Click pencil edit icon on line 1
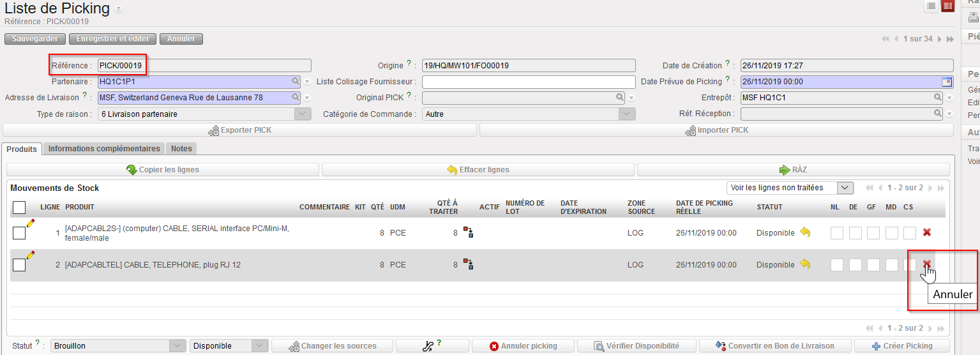Image resolution: width=980 pixels, height=355 pixels. 30,223
